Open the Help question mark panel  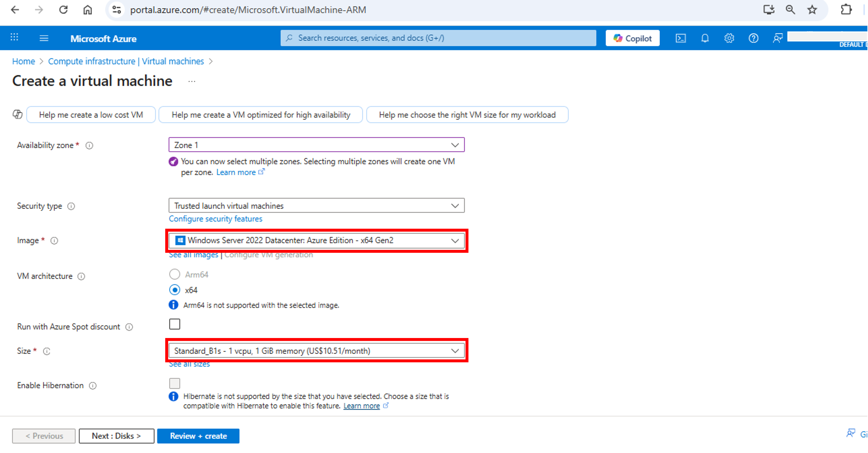point(753,38)
